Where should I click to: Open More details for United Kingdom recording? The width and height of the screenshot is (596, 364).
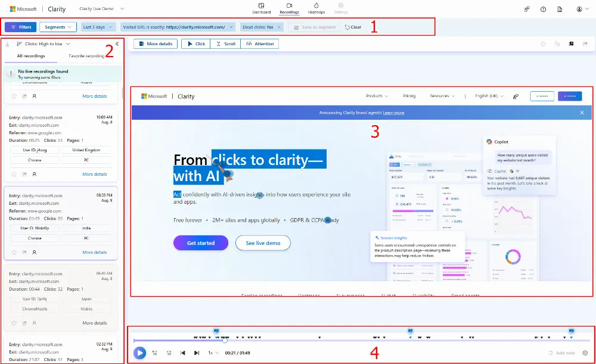pyautogui.click(x=95, y=174)
